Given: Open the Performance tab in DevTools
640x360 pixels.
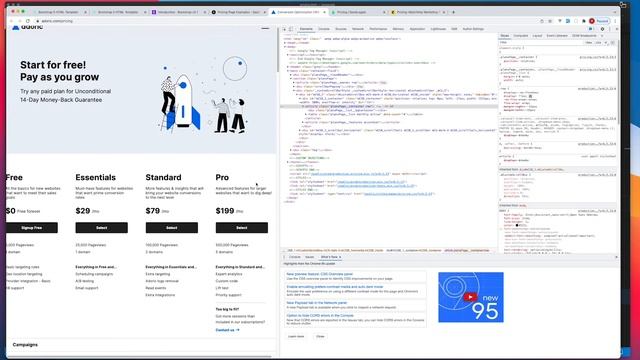Looking at the screenshot, I should click(378, 29).
